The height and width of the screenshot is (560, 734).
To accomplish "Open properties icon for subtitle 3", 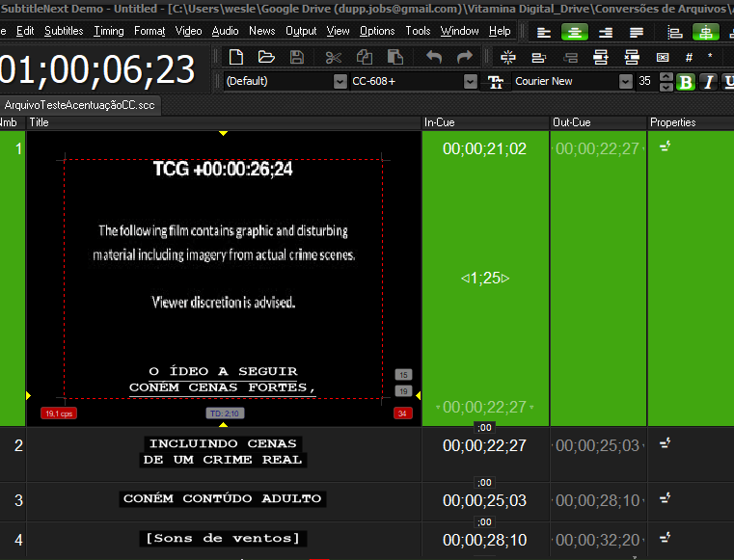I will [666, 497].
